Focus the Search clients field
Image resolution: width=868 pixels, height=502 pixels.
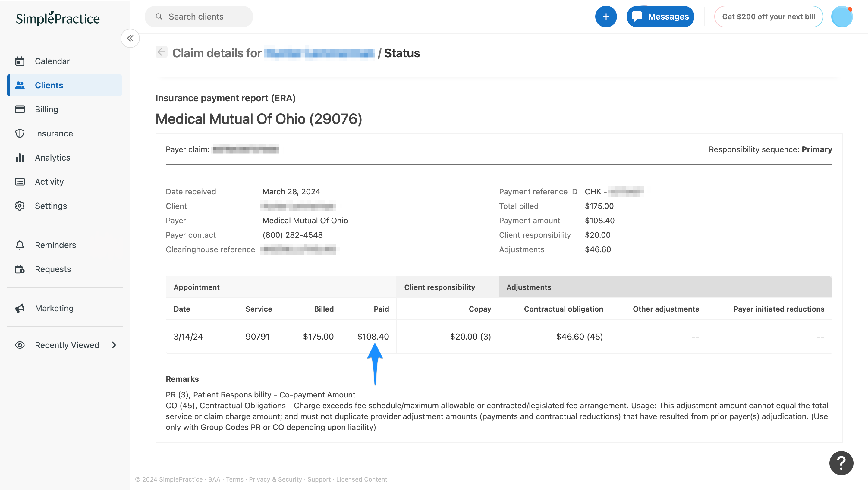click(199, 17)
